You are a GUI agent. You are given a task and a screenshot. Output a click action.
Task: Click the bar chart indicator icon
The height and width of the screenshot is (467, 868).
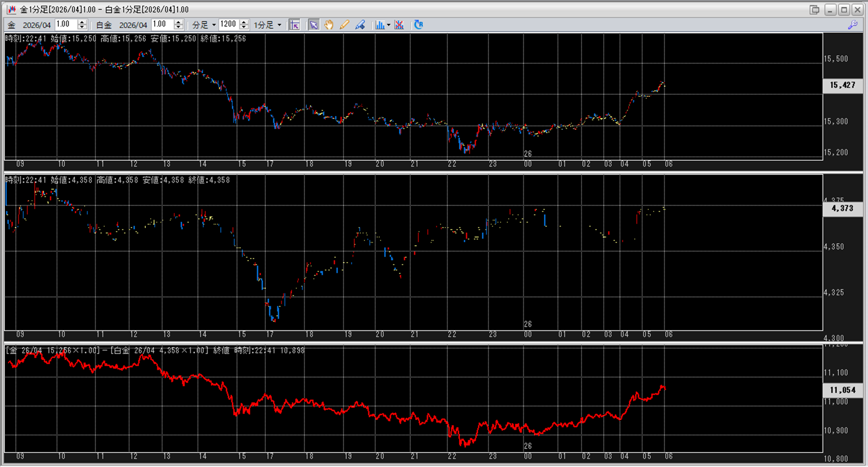[x=379, y=25]
